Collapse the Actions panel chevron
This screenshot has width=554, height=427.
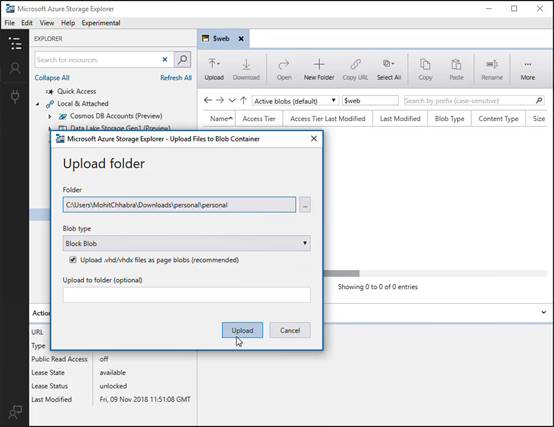(543, 312)
